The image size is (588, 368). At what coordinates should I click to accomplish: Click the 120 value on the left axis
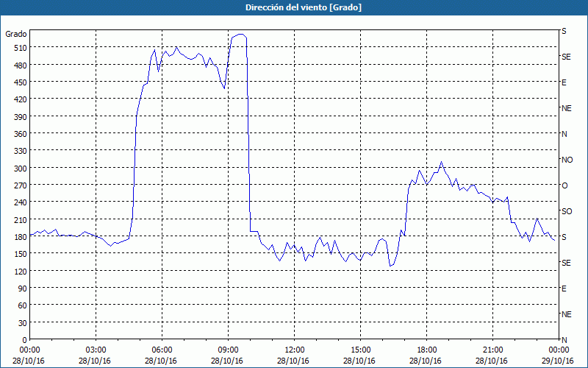pyautogui.click(x=21, y=271)
